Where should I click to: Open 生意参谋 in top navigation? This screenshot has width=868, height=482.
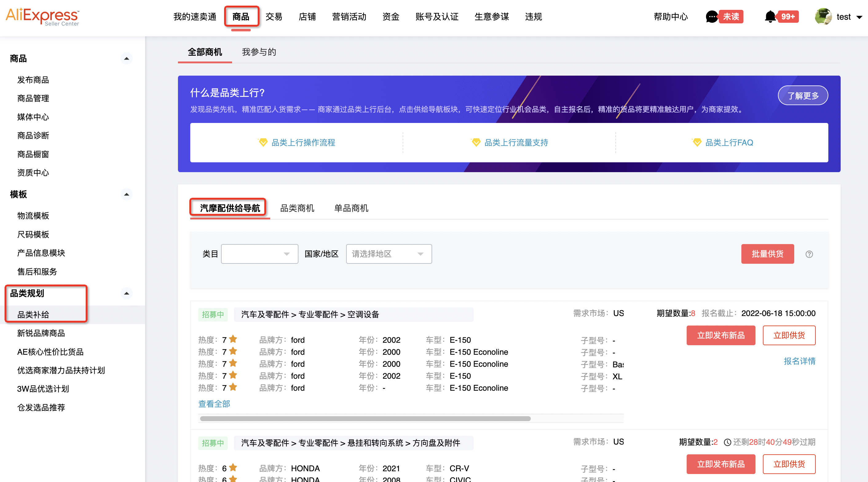(491, 17)
